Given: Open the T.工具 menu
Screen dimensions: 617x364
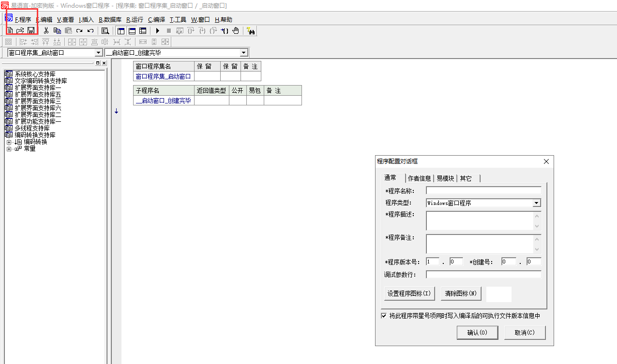Looking at the screenshot, I should click(178, 20).
